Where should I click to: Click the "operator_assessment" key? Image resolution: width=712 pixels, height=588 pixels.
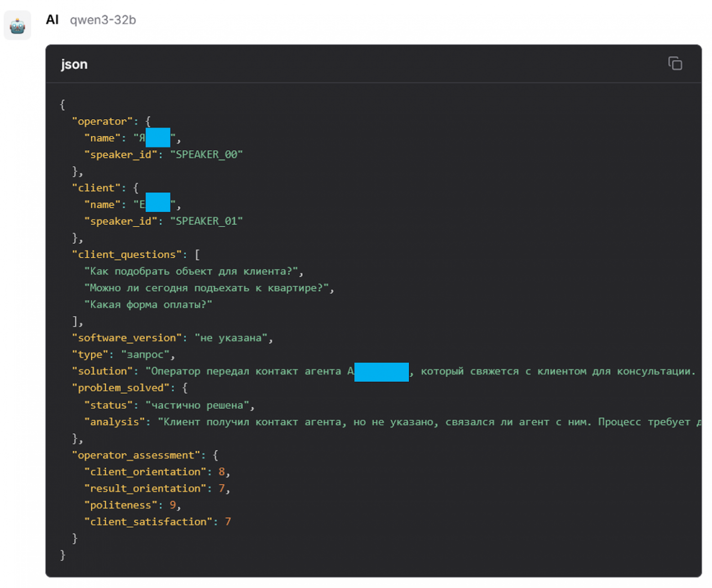pyautogui.click(x=136, y=455)
